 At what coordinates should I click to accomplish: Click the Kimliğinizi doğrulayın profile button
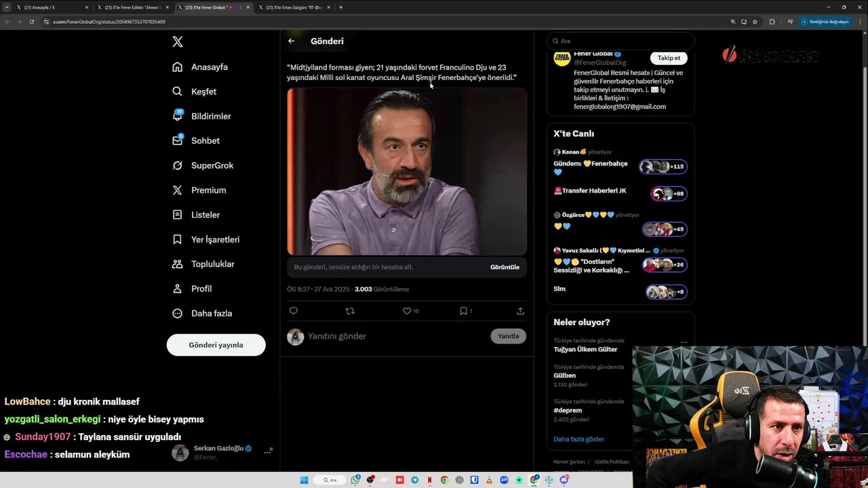coord(825,22)
